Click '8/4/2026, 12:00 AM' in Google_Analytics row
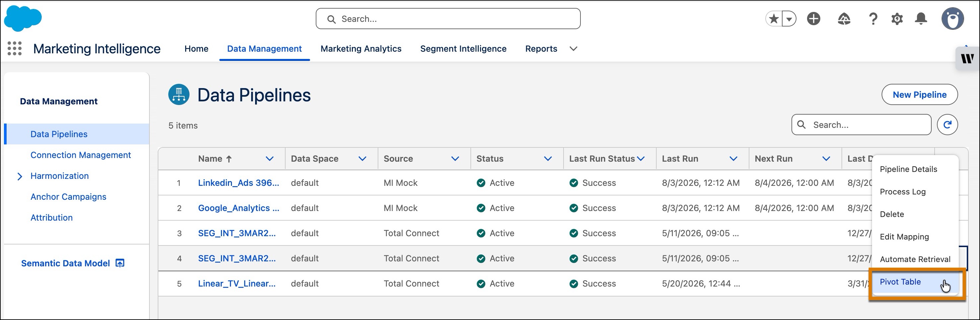The image size is (980, 320). (794, 208)
